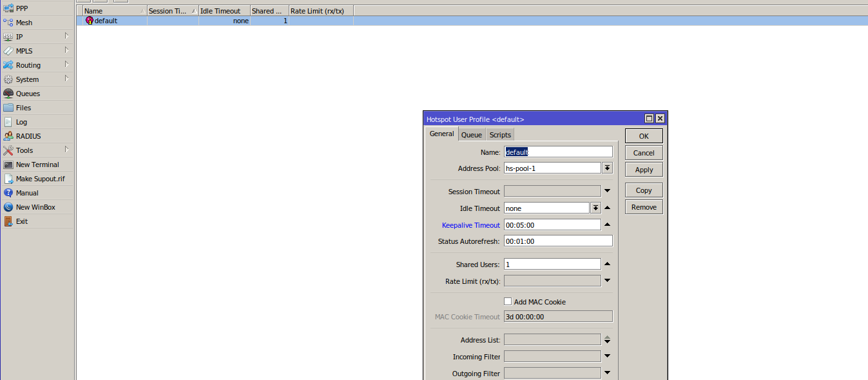Launch New Terminal from sidebar icon
Viewport: 868px width, 380px height.
pyautogui.click(x=8, y=165)
